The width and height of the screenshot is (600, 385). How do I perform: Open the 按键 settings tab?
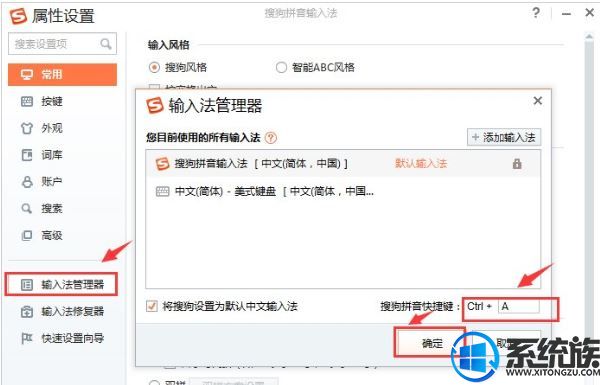pos(52,101)
